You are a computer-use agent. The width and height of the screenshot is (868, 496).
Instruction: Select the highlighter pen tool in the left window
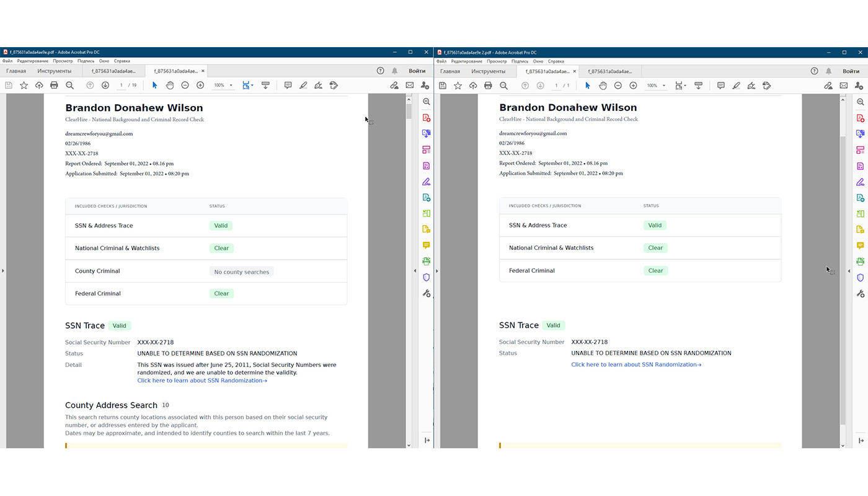click(x=303, y=86)
